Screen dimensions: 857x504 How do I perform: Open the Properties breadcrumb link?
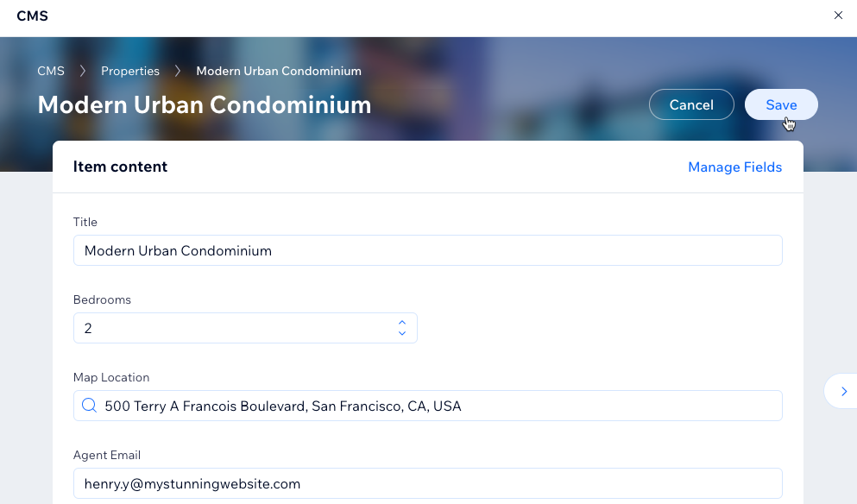pyautogui.click(x=130, y=71)
